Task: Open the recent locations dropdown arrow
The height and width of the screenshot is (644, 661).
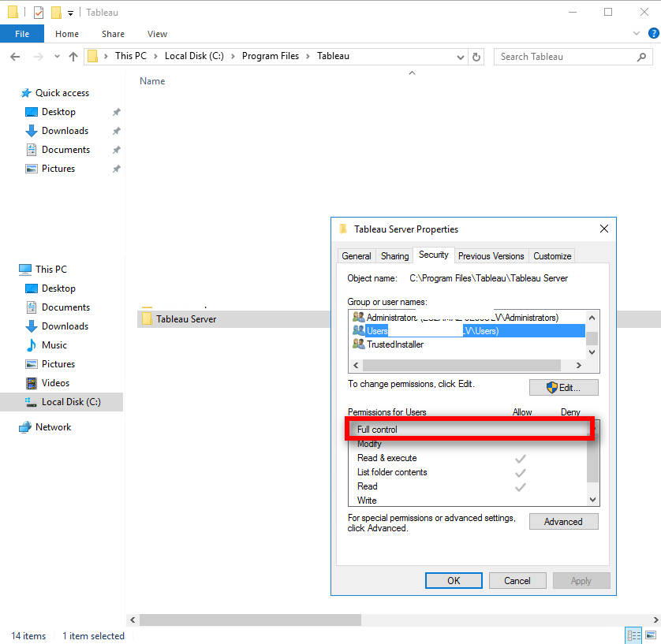Action: (x=57, y=57)
